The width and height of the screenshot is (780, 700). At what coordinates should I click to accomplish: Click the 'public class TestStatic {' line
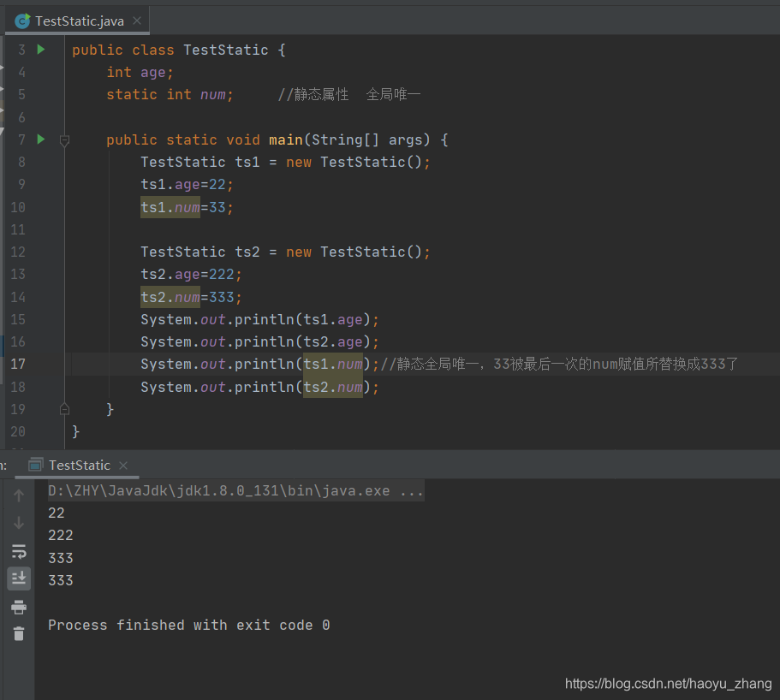pyautogui.click(x=179, y=50)
